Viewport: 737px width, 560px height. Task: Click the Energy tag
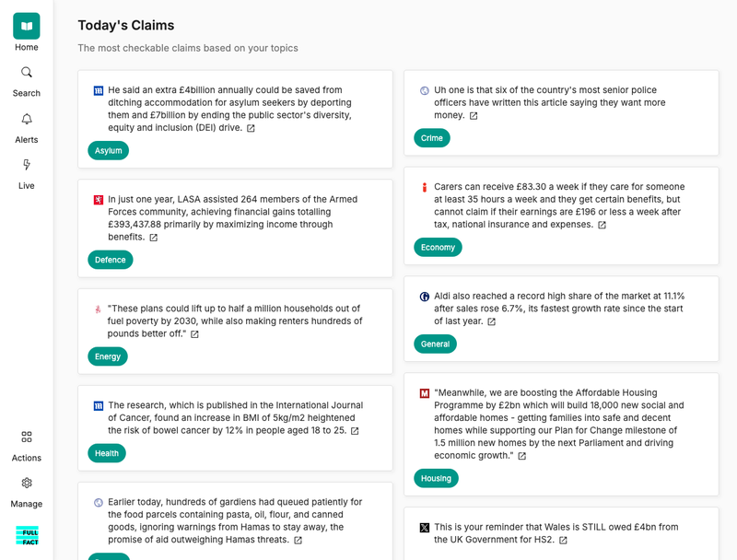click(x=107, y=356)
